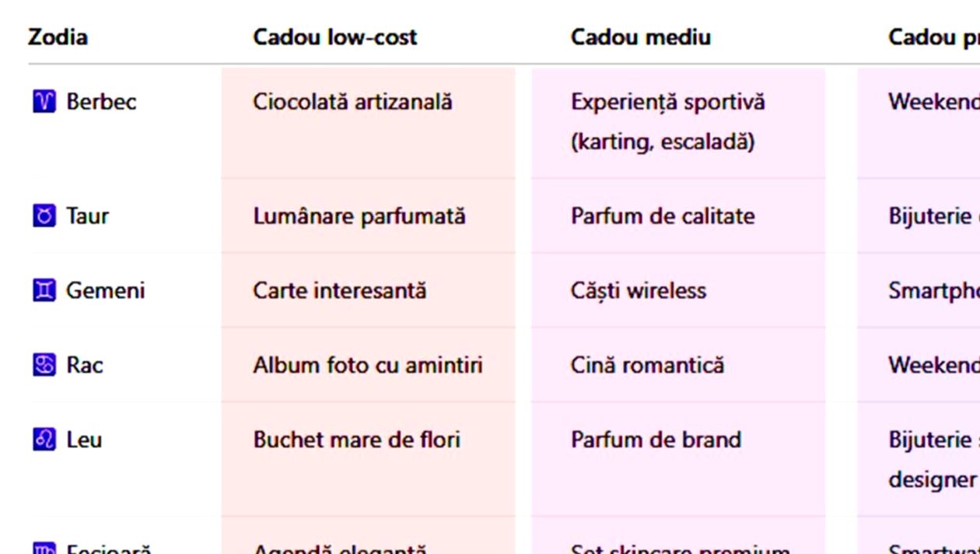Select the Parfum de brand cell

coord(656,440)
